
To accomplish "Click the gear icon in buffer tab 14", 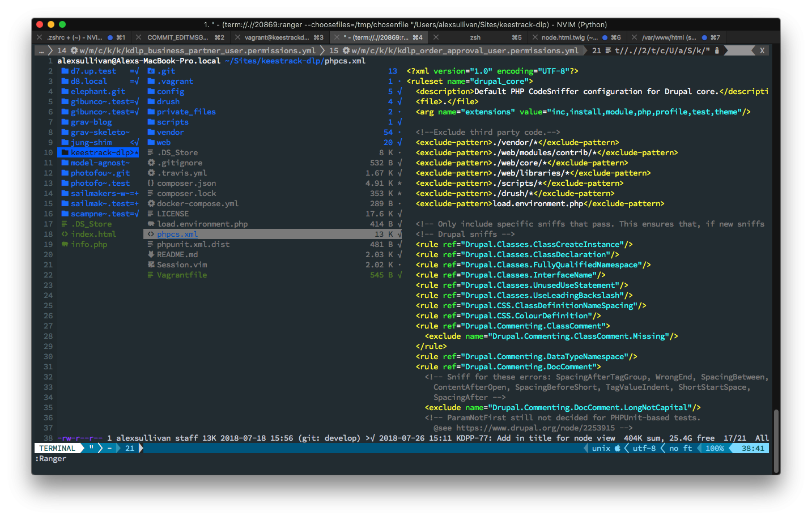I will (74, 50).
